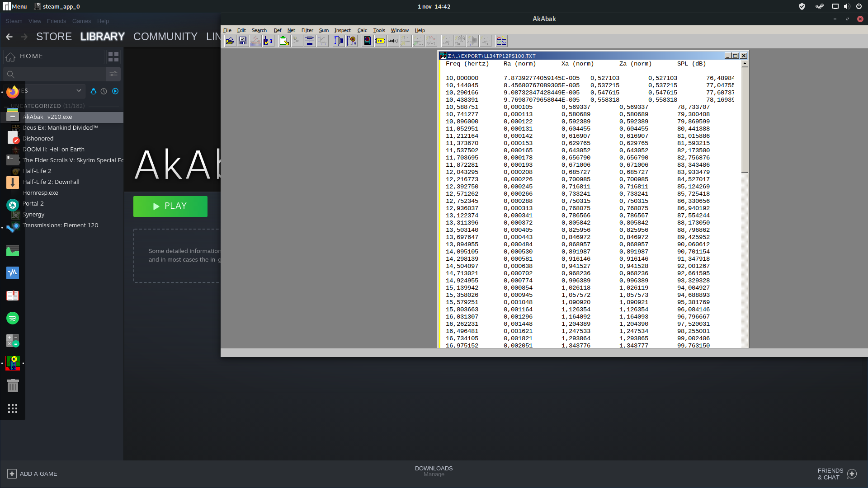Select Portal 2 in the Steam library
This screenshot has height=488, width=868.
[x=33, y=204]
